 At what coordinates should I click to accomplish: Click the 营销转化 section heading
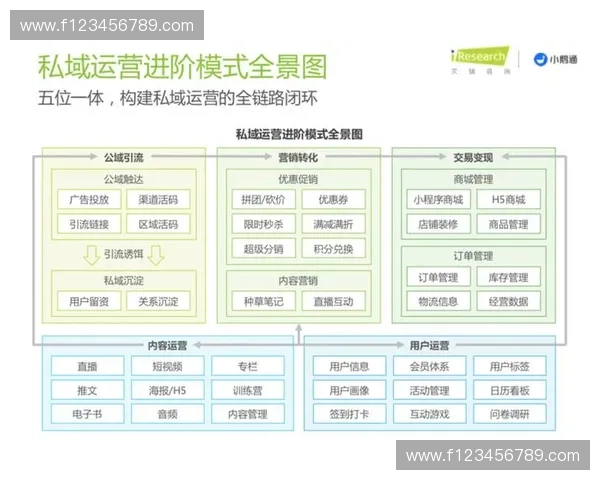(x=298, y=157)
